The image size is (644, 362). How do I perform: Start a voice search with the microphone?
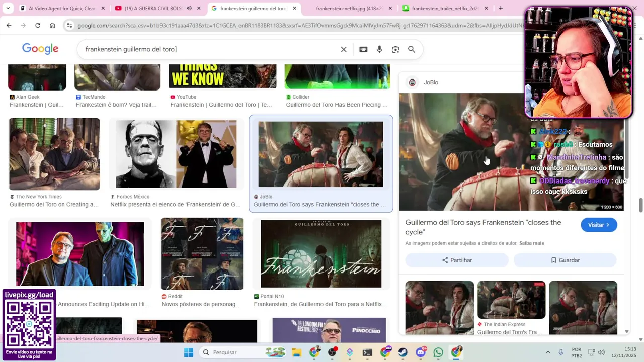379,49
